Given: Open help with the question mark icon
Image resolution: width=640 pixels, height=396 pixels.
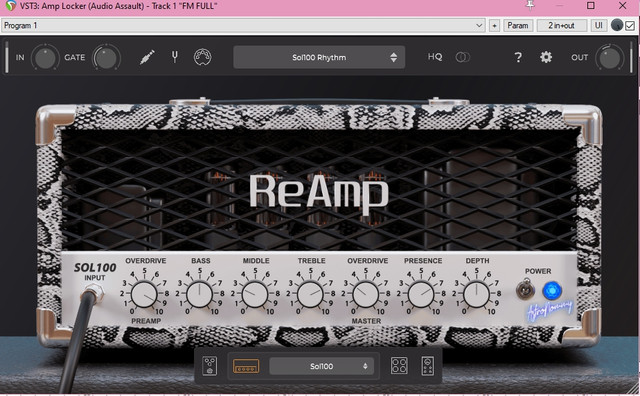Looking at the screenshot, I should [518, 57].
